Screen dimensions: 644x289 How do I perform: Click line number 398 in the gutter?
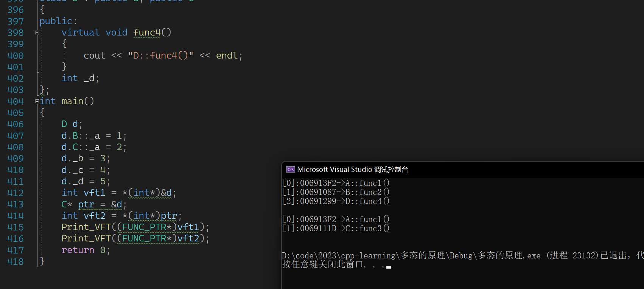16,33
